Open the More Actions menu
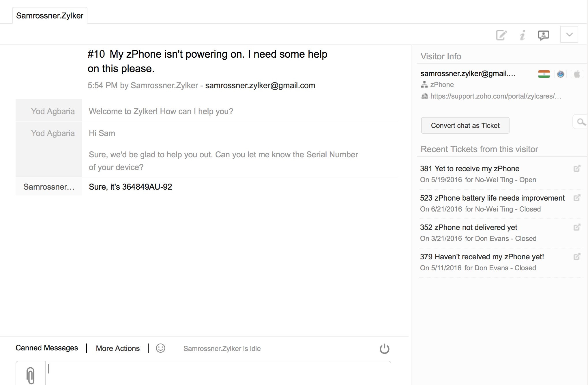This screenshot has width=588, height=385. pyautogui.click(x=118, y=348)
